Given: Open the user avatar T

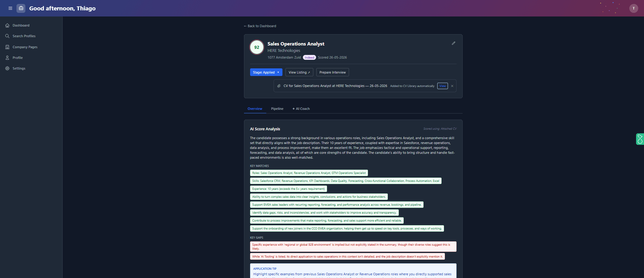Looking at the screenshot, I should (634, 8).
